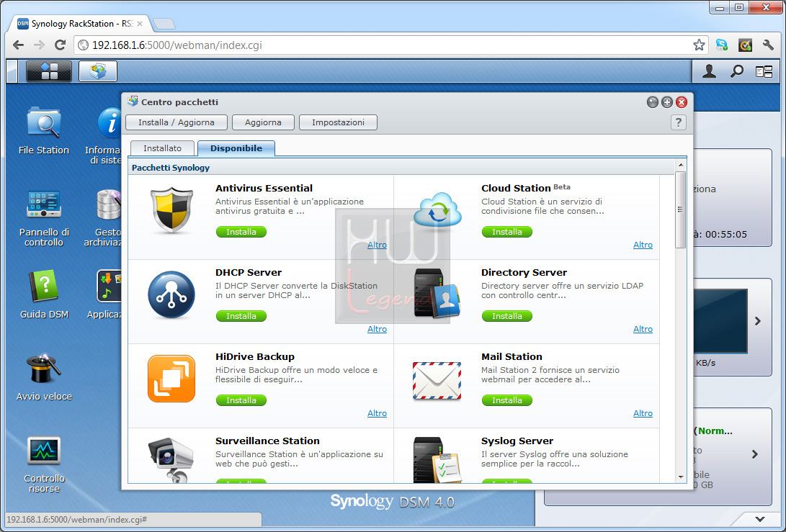Switch to the Installato tab
This screenshot has height=532, width=786.
point(162,148)
